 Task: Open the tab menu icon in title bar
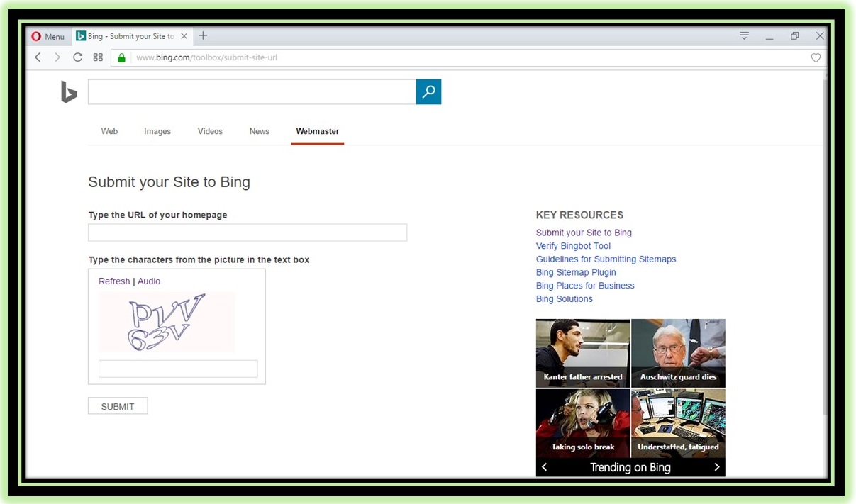point(744,35)
